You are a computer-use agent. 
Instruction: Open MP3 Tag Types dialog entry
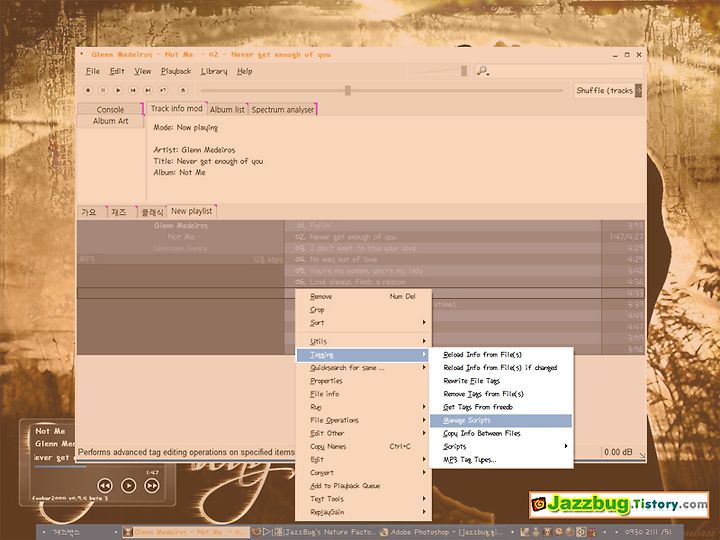[501, 460]
